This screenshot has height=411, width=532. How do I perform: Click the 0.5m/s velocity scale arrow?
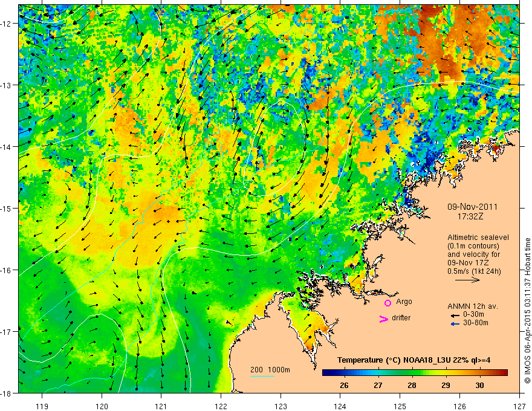467,280
